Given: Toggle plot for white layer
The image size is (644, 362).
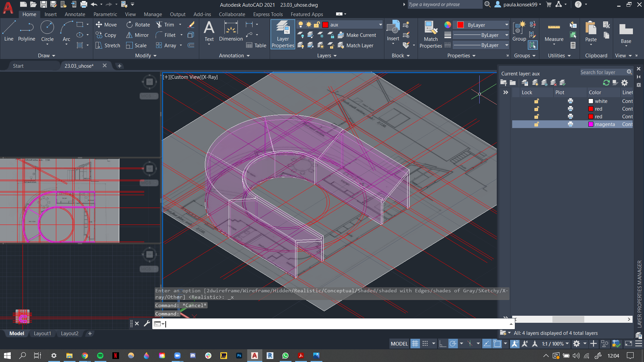Looking at the screenshot, I should coord(570,101).
